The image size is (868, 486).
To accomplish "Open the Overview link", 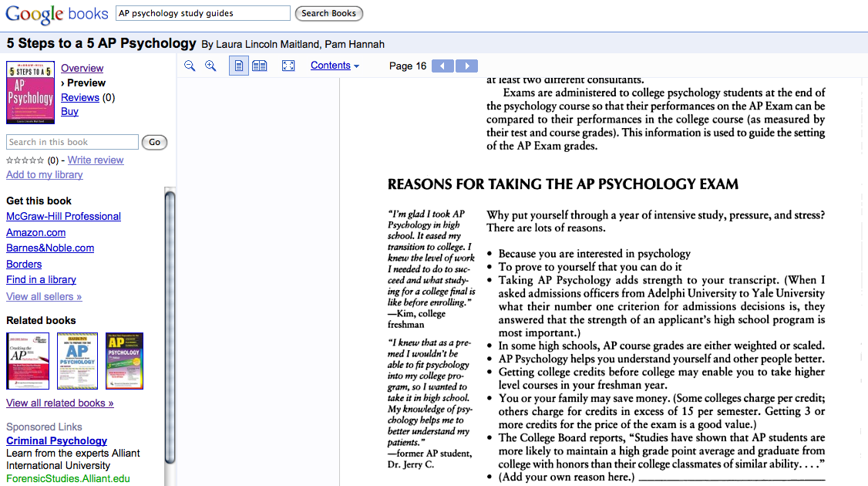I will click(82, 68).
